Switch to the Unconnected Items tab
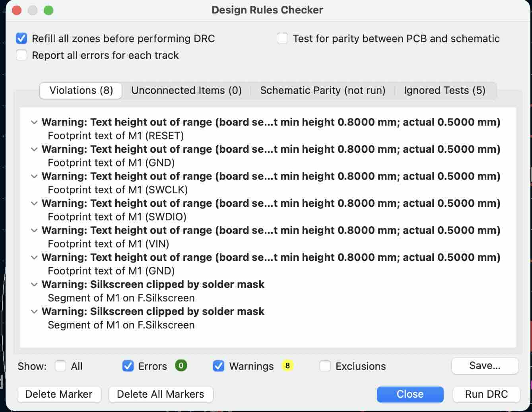 point(186,90)
